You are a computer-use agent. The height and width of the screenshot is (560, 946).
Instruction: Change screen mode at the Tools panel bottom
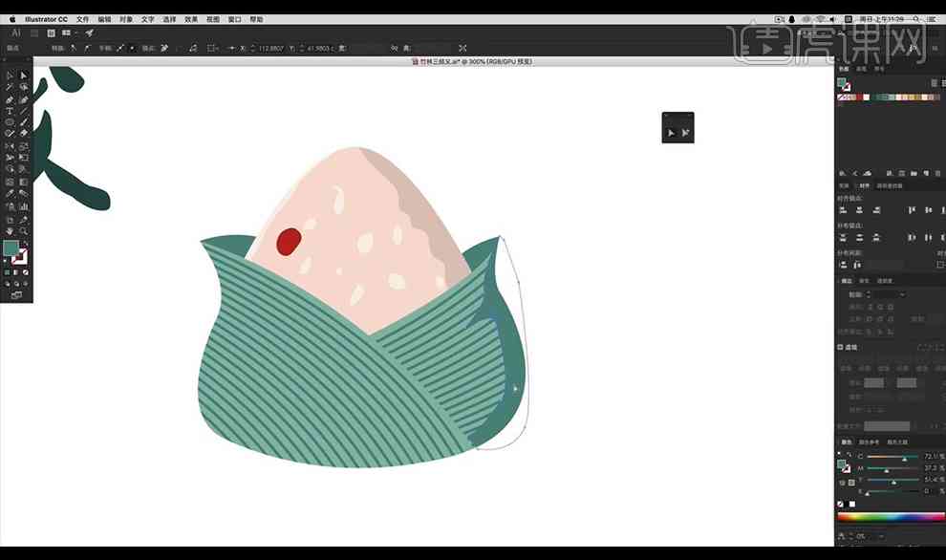click(x=16, y=295)
